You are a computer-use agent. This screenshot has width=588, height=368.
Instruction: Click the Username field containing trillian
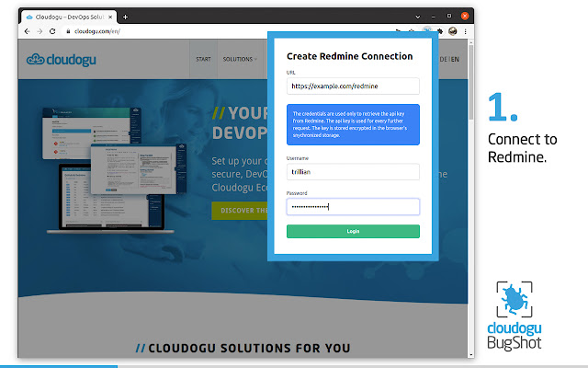[x=353, y=172]
